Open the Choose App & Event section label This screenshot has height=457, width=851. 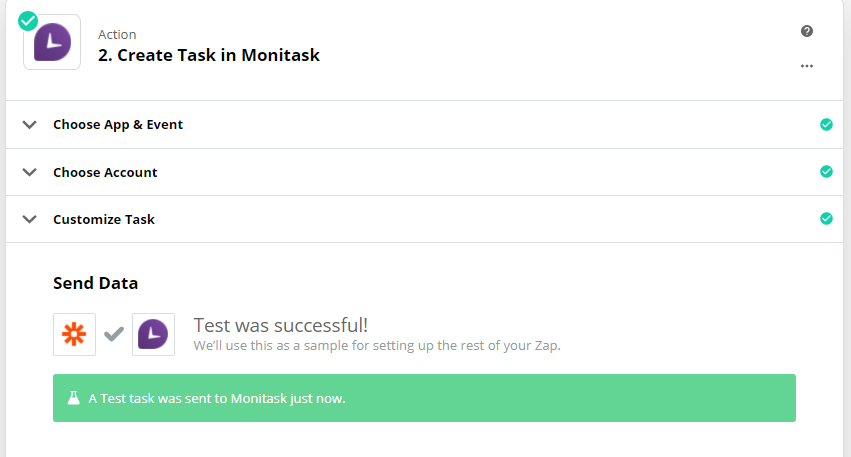(x=118, y=125)
